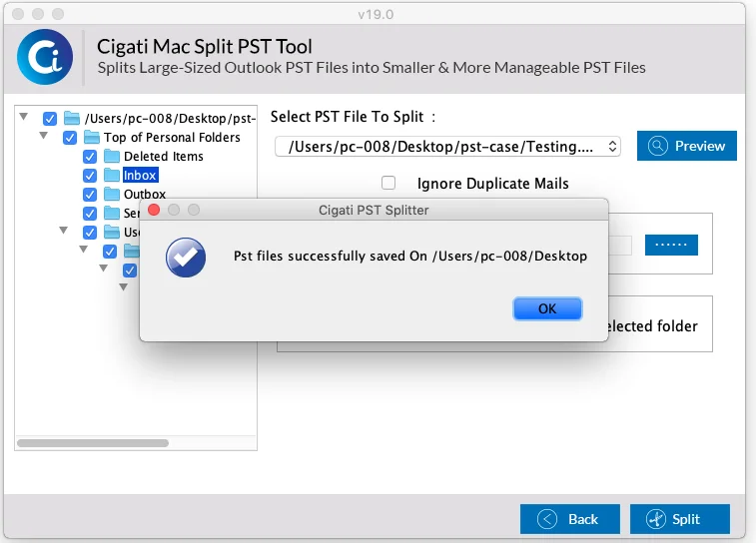Click the folder tree horizontal scrollbar
This screenshot has height=543, width=756.
(x=93, y=443)
